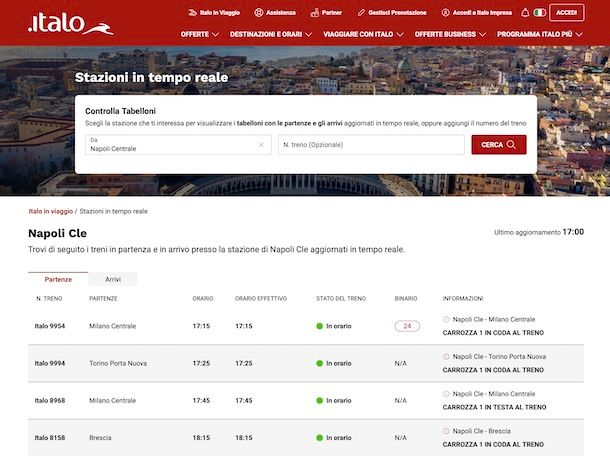
Task: Click the info icon for Napoli Cle - Torino Porta Nuova
Action: [x=446, y=357]
